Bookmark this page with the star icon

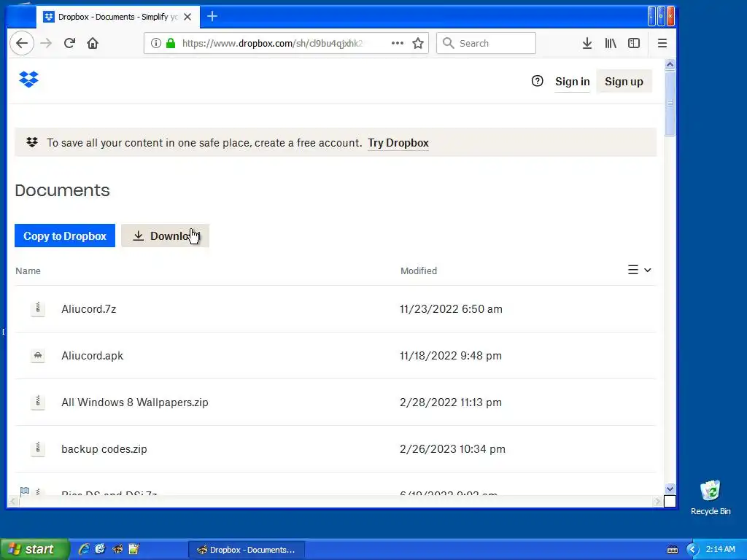(x=418, y=43)
